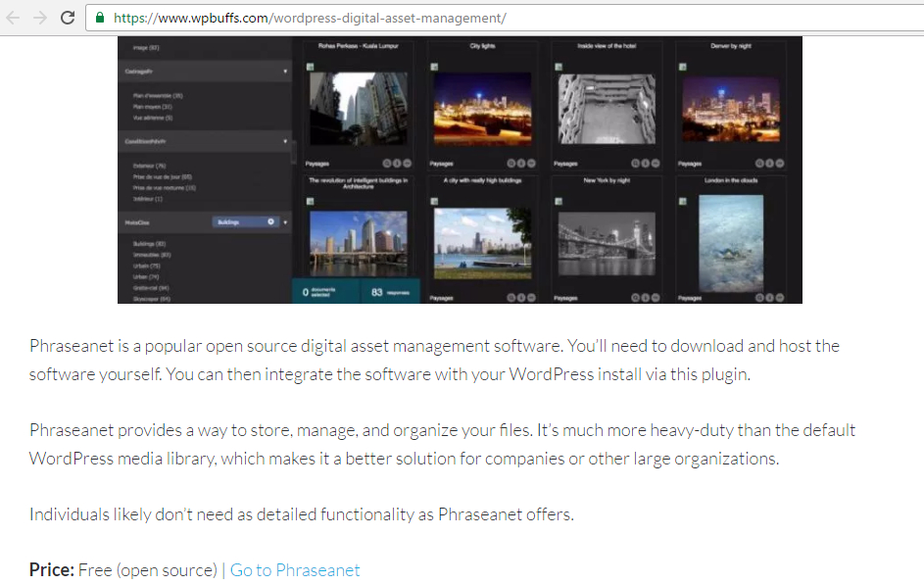Collapse the first facet section above Plan moyen
The image size is (924, 585).
coord(285,72)
